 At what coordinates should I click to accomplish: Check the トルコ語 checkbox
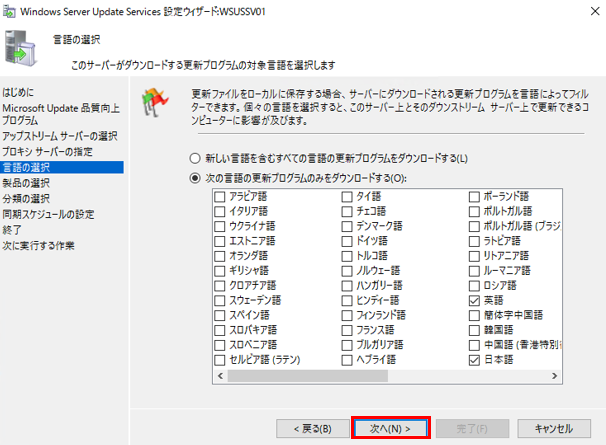coord(347,256)
